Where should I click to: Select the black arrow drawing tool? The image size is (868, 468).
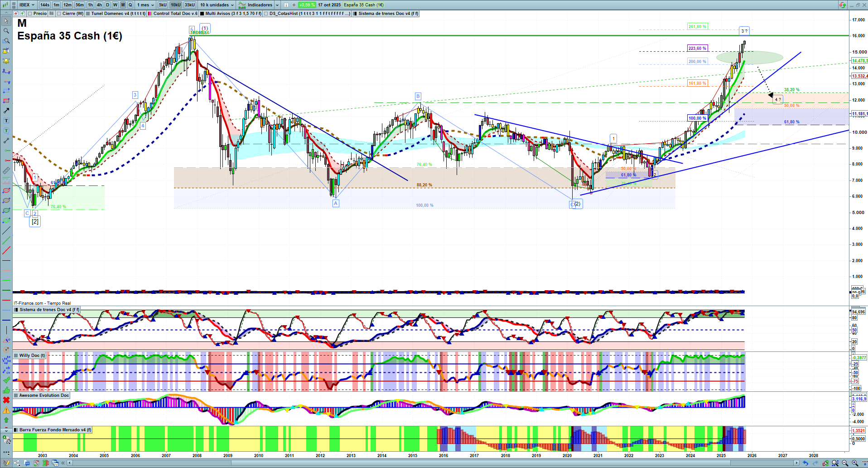tap(6, 111)
